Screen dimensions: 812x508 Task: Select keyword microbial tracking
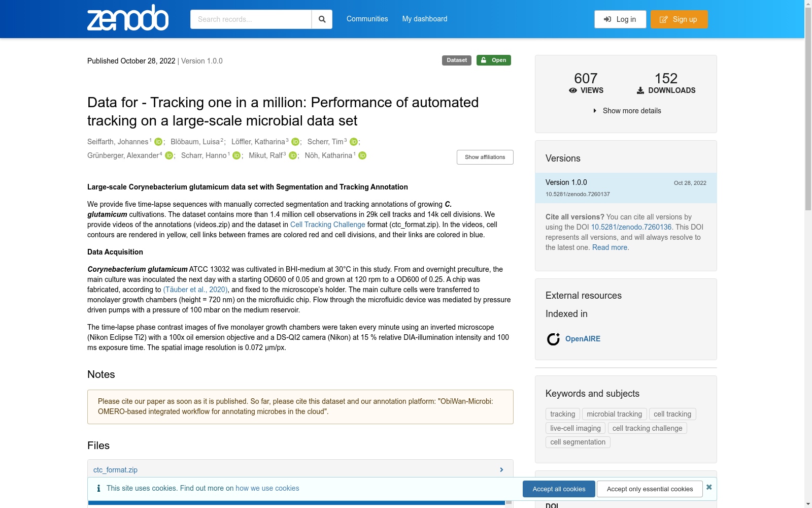(x=615, y=414)
